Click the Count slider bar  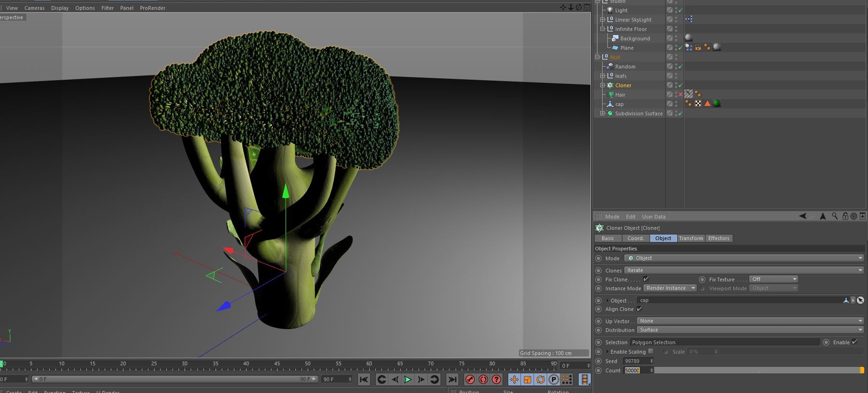tap(758, 370)
